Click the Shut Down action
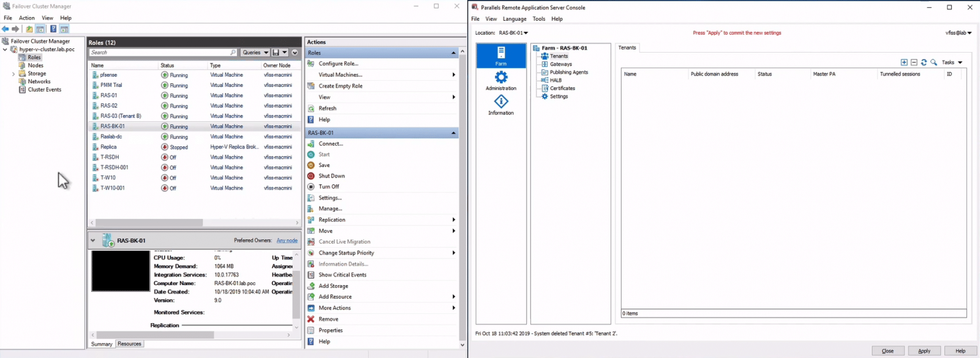 click(331, 176)
